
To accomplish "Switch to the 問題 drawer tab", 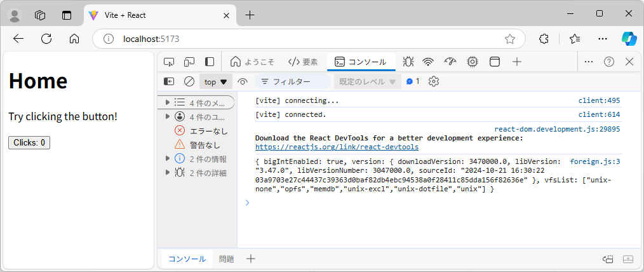I will tap(226, 259).
